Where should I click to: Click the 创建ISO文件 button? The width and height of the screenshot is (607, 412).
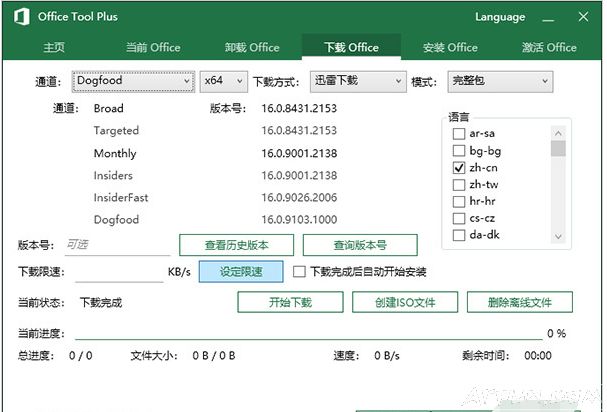click(x=405, y=302)
